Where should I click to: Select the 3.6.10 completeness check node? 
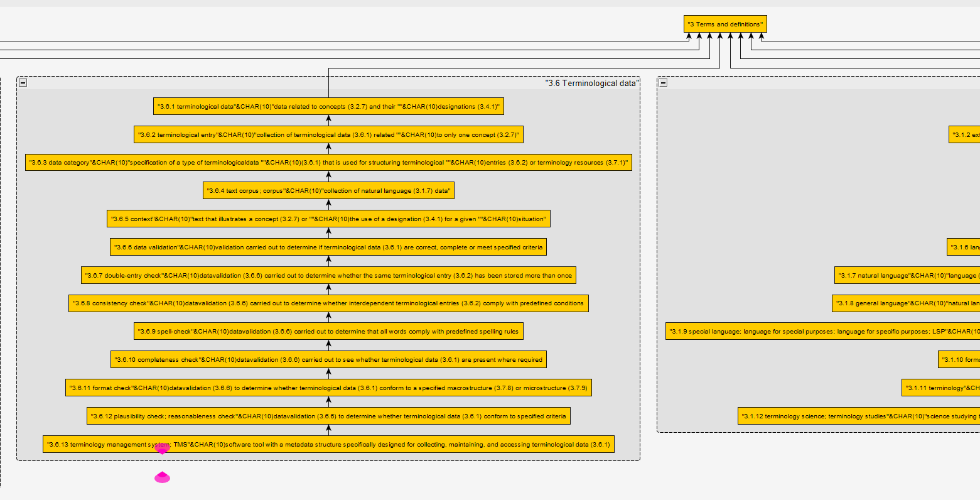click(x=328, y=360)
